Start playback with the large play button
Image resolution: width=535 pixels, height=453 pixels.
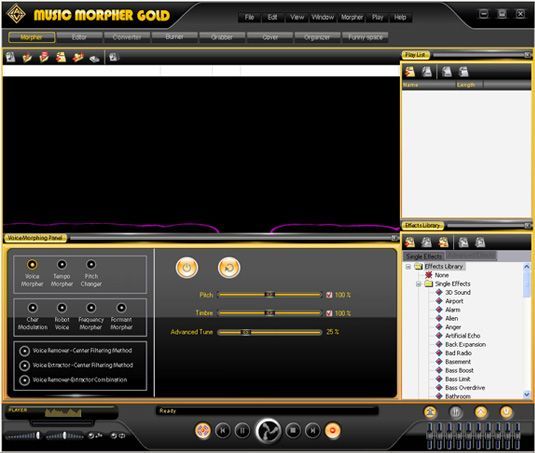268,431
